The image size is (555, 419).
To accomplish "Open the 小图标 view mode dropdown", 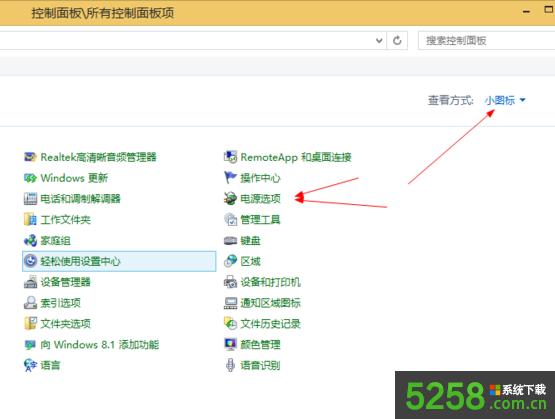I will [x=505, y=101].
